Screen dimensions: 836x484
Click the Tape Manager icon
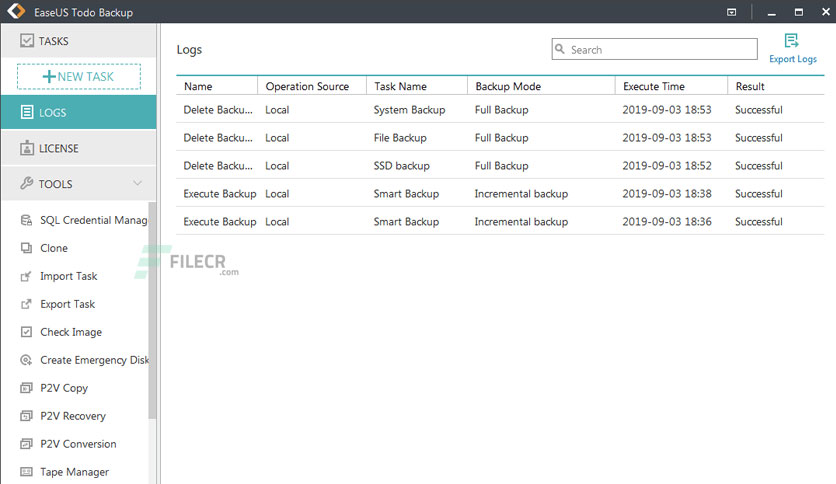pyautogui.click(x=26, y=472)
